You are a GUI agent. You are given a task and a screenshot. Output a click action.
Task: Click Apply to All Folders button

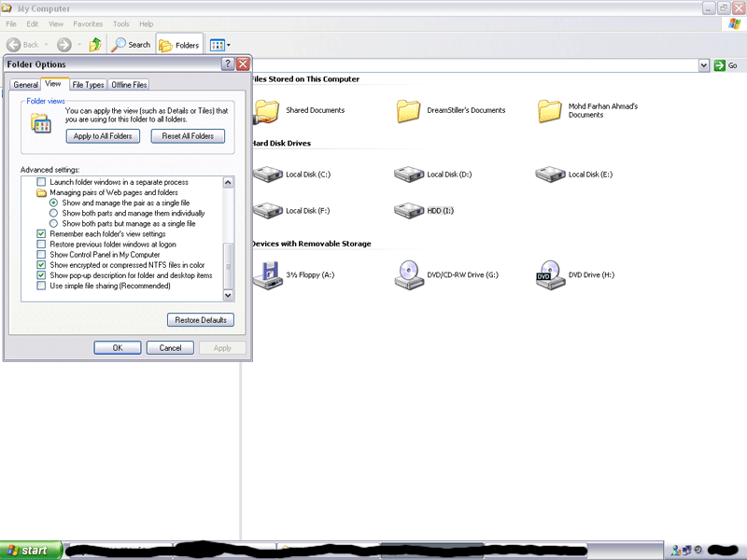click(103, 136)
